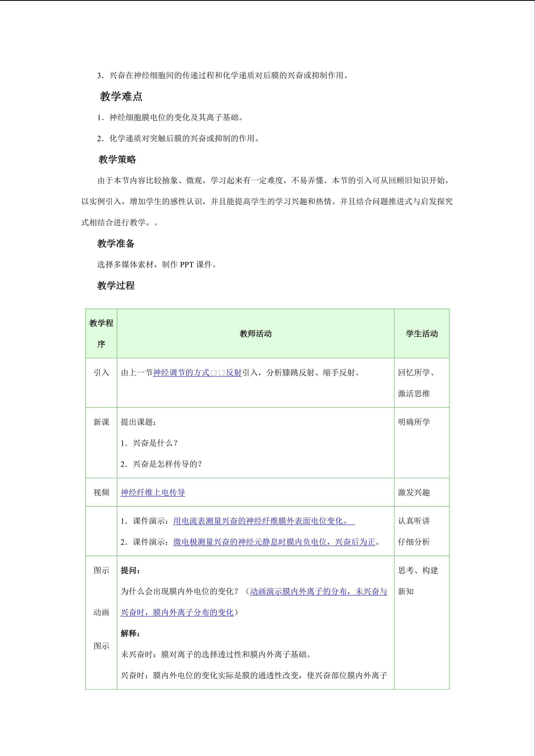535x756 pixels.
Task: Click the bold text 提问：
Action: (x=131, y=570)
